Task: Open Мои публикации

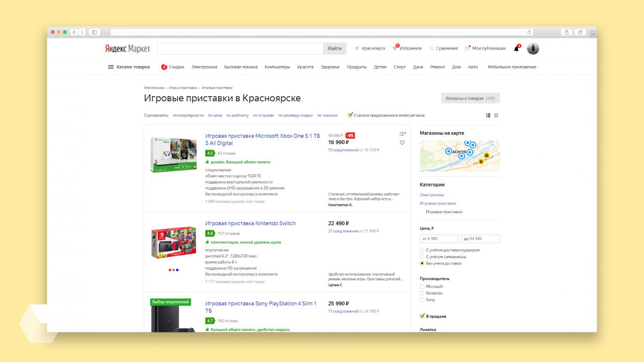Action: click(485, 48)
